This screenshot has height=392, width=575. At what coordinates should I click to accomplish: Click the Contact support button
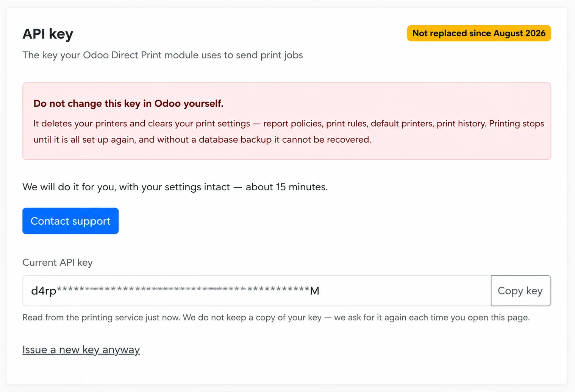(x=70, y=221)
